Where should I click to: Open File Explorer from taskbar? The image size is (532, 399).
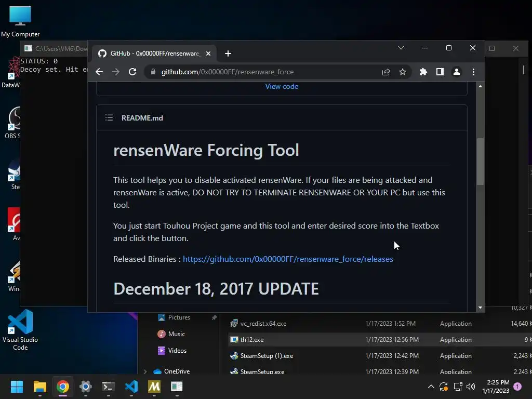39,387
